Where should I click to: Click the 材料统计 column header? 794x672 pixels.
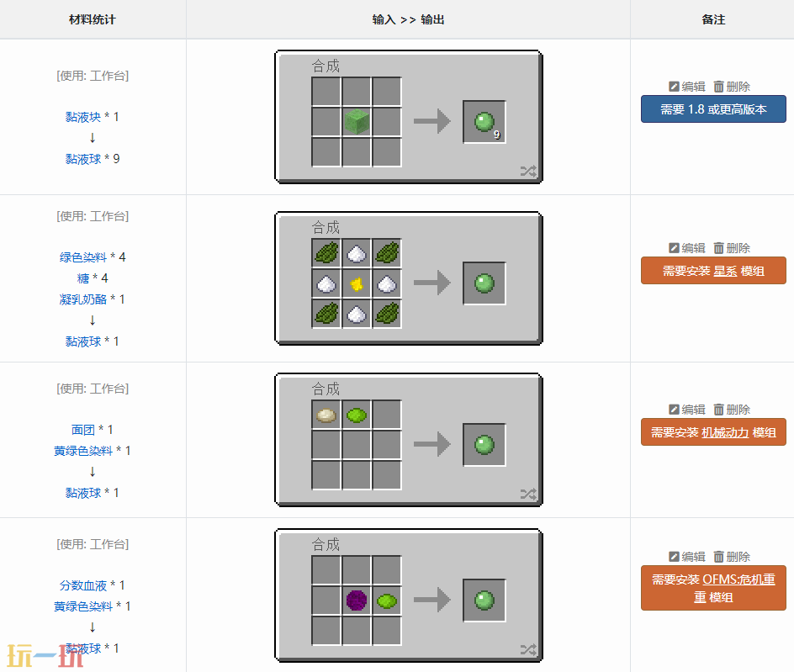tap(93, 19)
